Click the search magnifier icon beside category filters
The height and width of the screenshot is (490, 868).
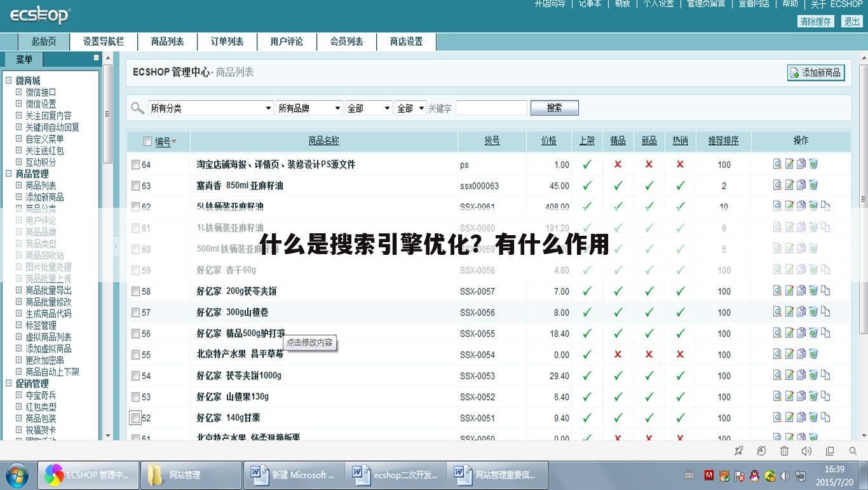click(x=137, y=107)
